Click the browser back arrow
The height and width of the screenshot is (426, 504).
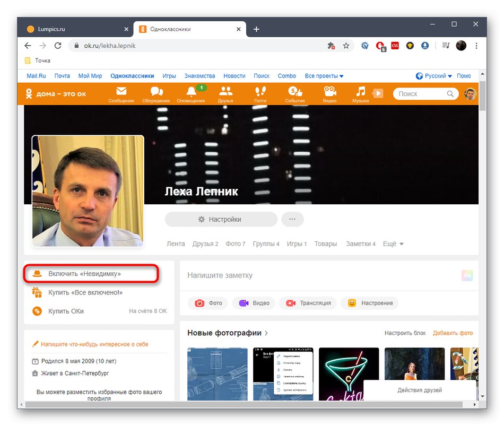[x=28, y=46]
